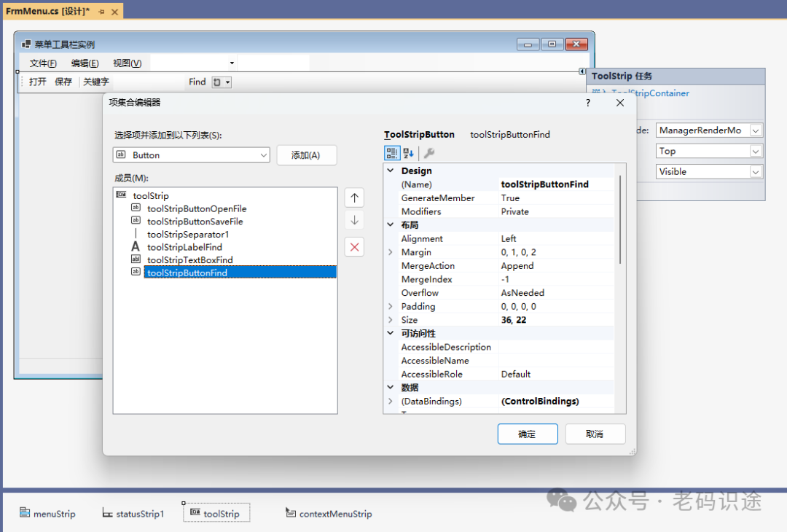Viewport: 787px width, 532px height.
Task: Switch property grid to categorized view
Action: [392, 153]
